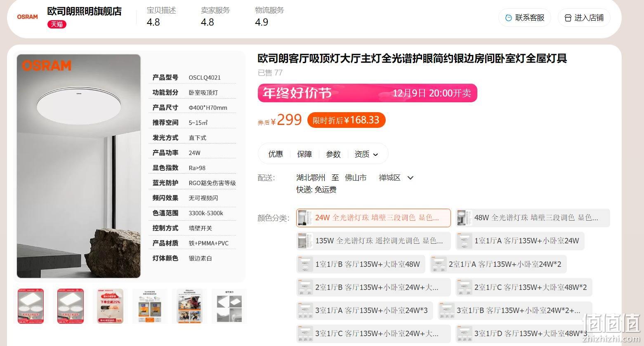Select the fifth product thumbnail
Screen dimensions: 644x346
pos(189,306)
